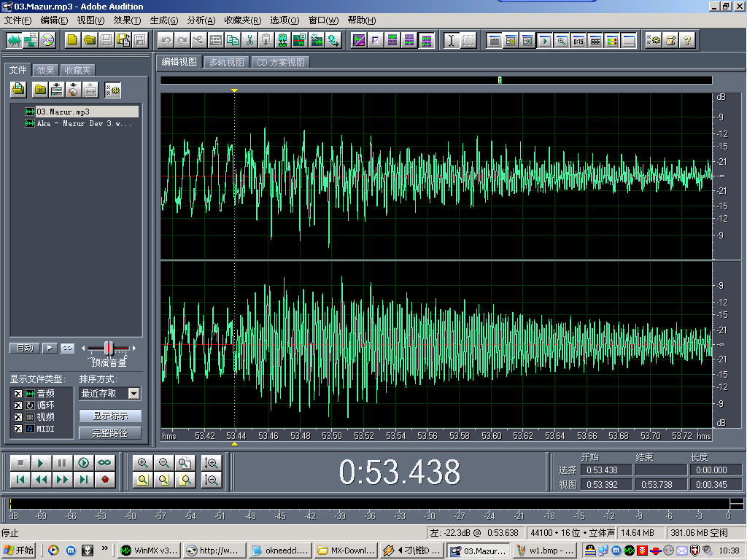Select the marquee selection tool
The width and height of the screenshot is (747, 560).
click(x=468, y=41)
